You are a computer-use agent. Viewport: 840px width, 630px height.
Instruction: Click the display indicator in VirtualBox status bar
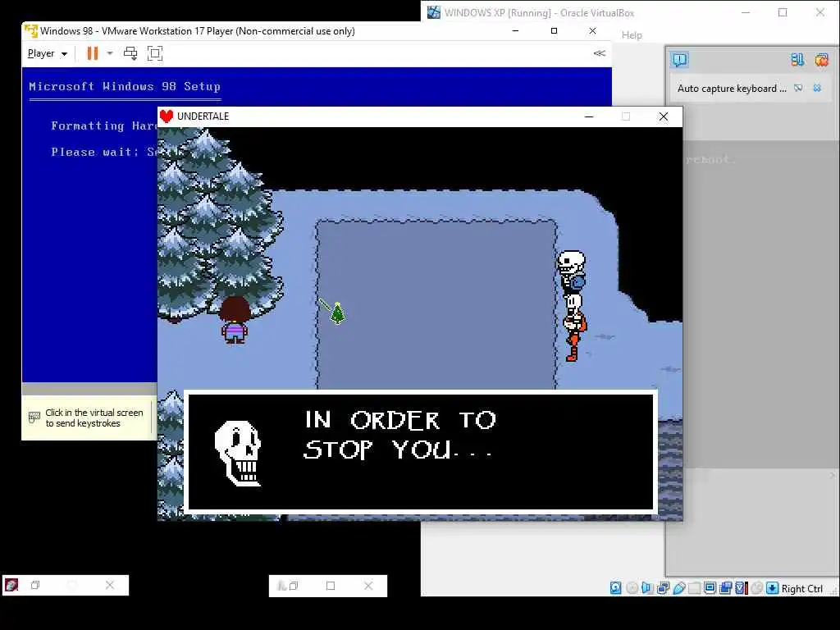[710, 588]
